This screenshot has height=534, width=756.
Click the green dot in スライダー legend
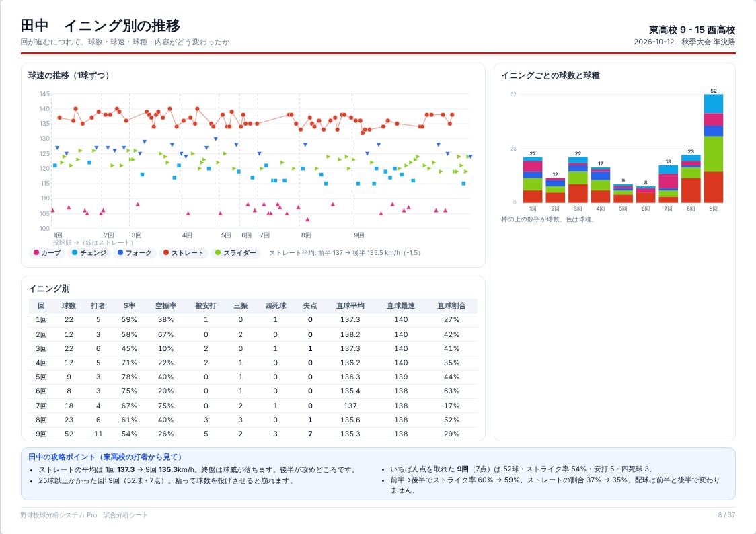click(x=218, y=253)
